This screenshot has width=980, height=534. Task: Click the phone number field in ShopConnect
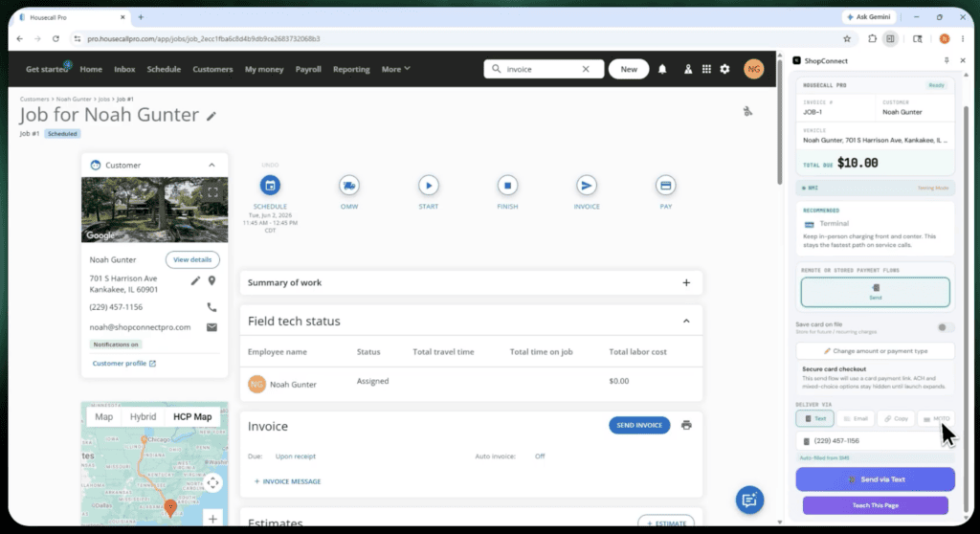875,441
